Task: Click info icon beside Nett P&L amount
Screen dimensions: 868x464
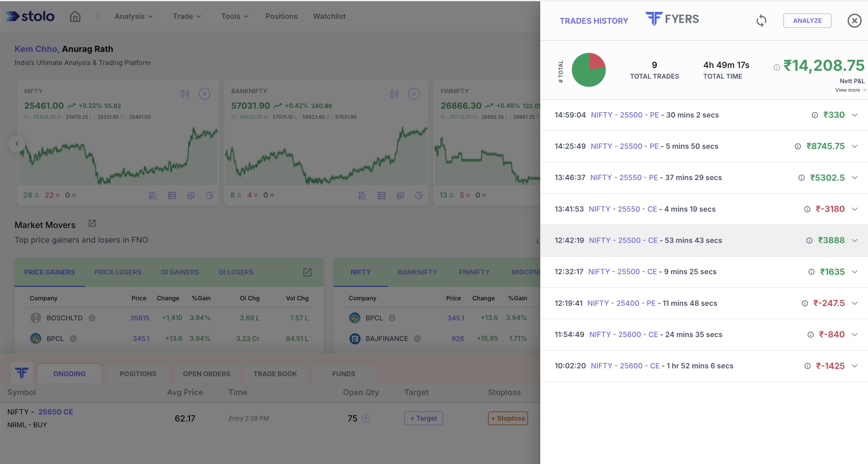Action: (x=777, y=67)
